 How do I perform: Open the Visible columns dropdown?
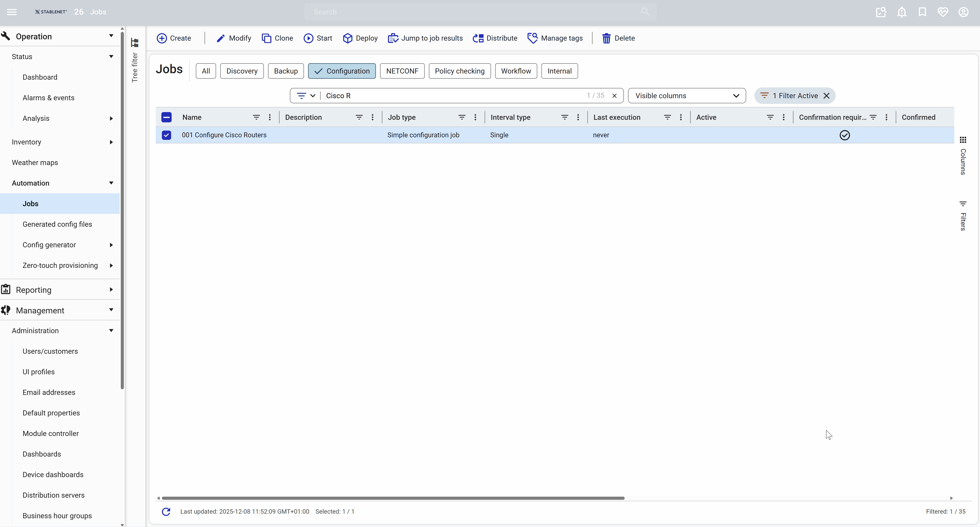point(687,96)
